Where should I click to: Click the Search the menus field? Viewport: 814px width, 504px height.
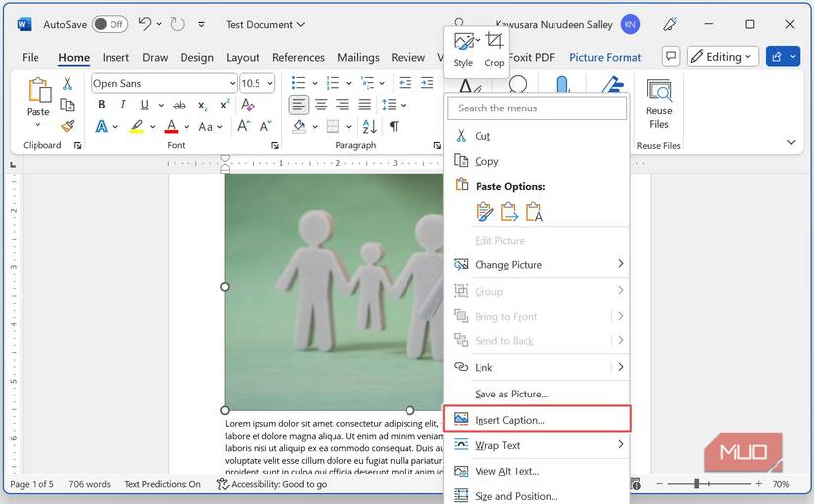click(538, 108)
